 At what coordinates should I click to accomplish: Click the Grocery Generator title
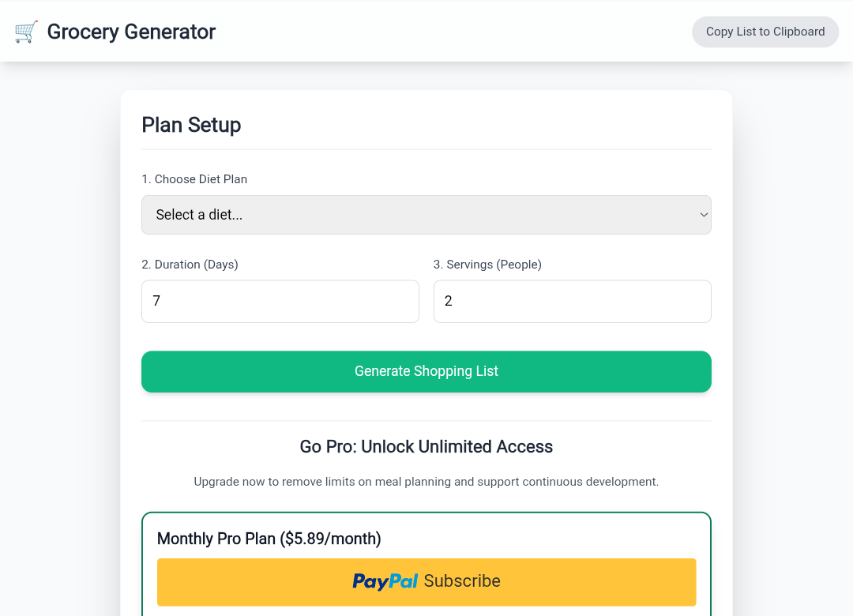point(131,32)
